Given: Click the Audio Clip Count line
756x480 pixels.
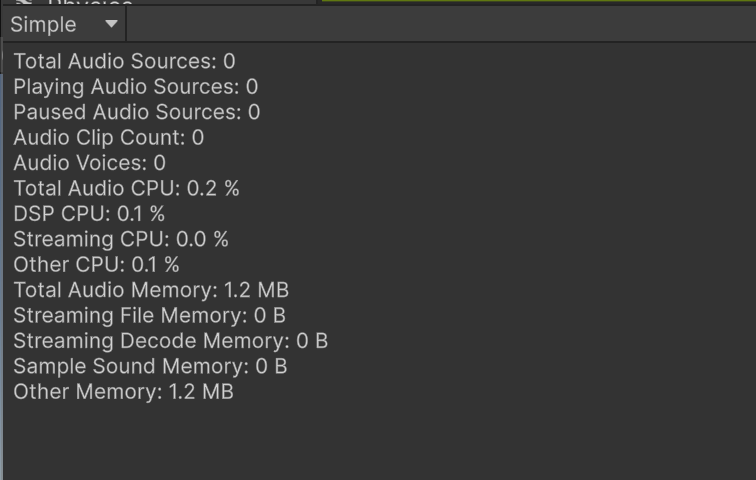Looking at the screenshot, I should [108, 137].
